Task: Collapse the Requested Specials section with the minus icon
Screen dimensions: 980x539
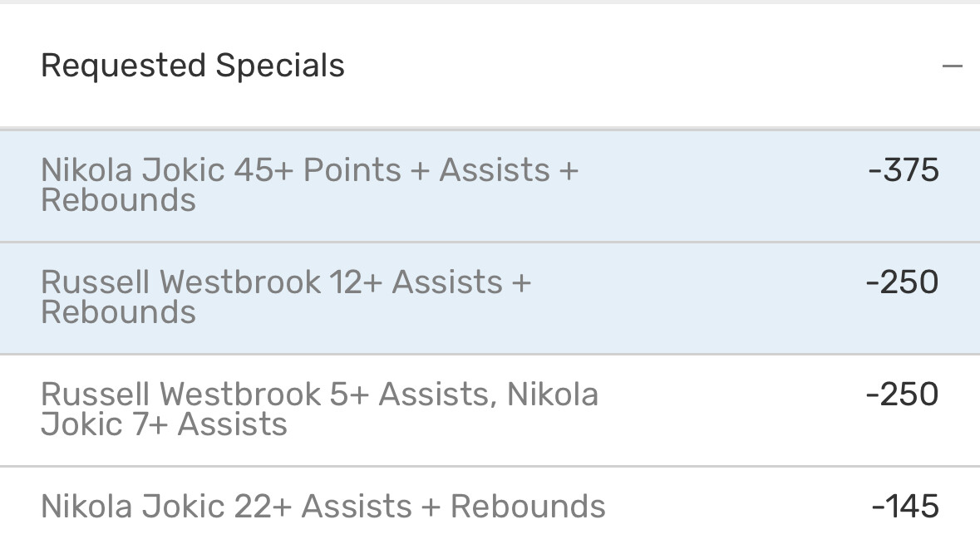Action: 952,66
